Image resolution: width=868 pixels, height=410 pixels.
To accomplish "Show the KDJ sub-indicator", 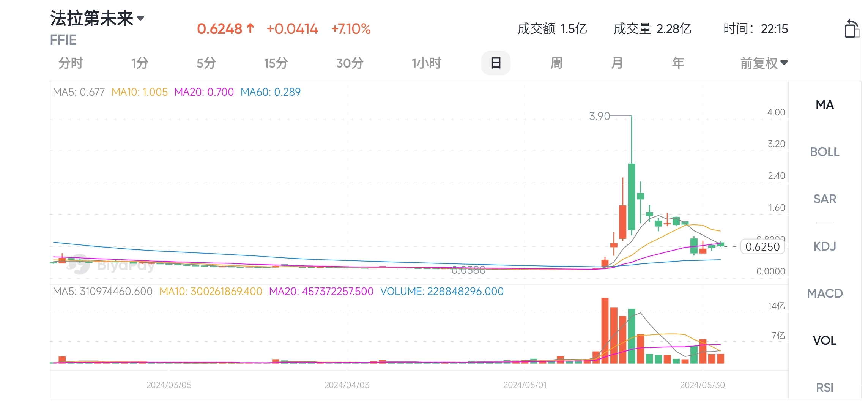I will (x=825, y=246).
